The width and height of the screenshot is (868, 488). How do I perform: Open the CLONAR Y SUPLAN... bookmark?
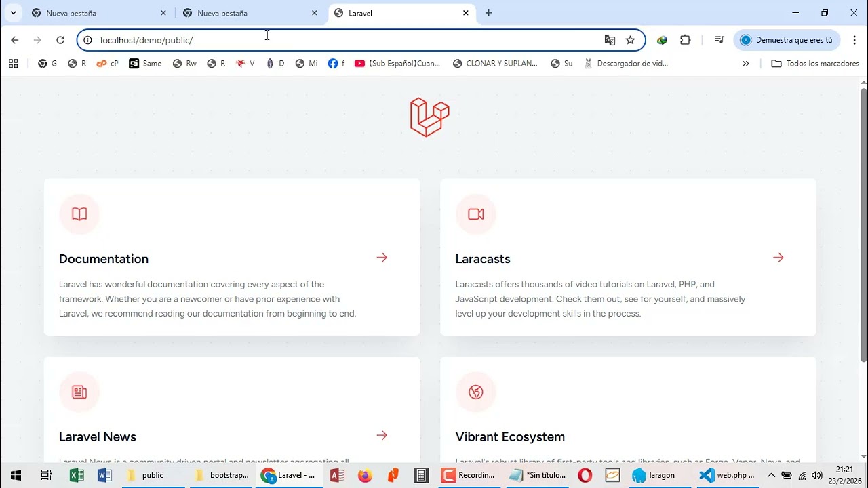pos(495,64)
